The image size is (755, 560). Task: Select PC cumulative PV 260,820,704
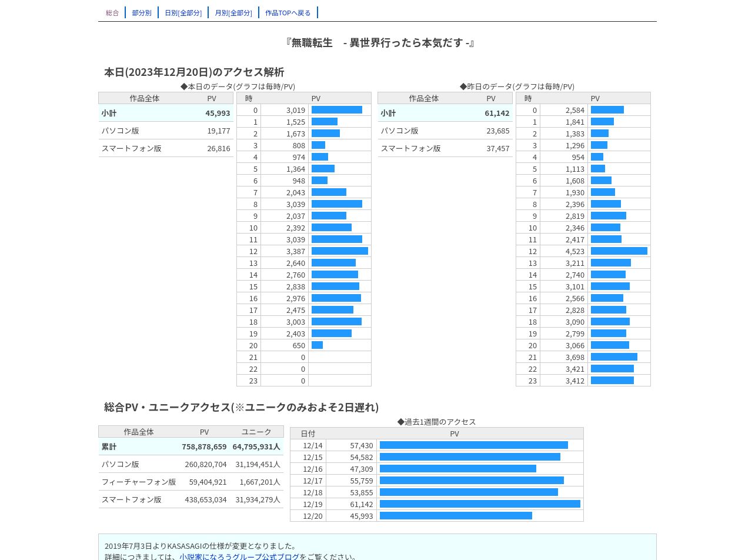[x=206, y=464]
